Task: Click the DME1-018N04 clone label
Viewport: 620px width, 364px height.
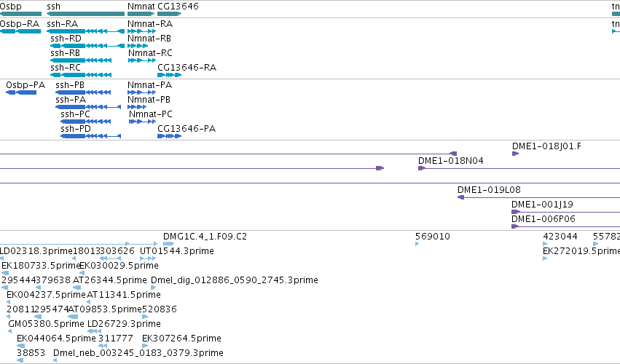Action: (451, 161)
